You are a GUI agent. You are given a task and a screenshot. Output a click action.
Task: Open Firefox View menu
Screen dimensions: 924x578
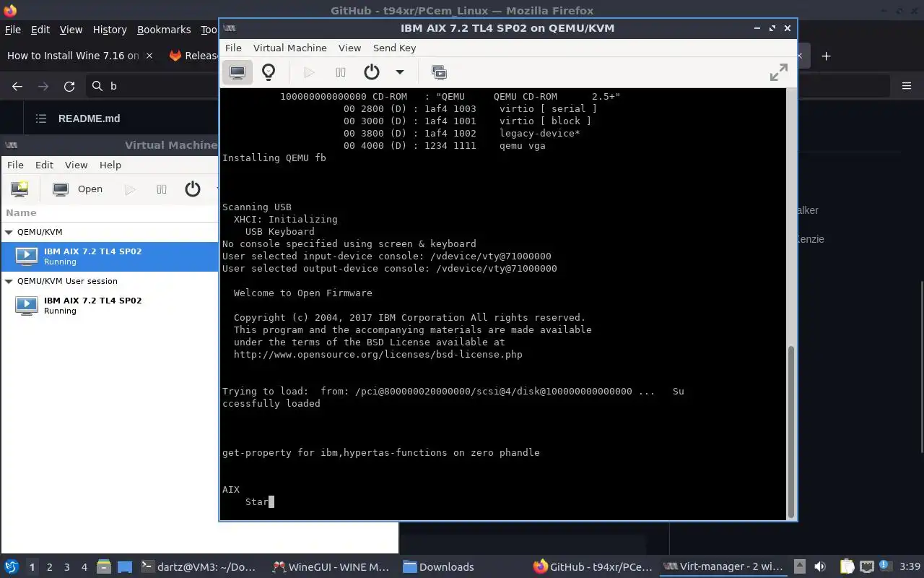71,30
